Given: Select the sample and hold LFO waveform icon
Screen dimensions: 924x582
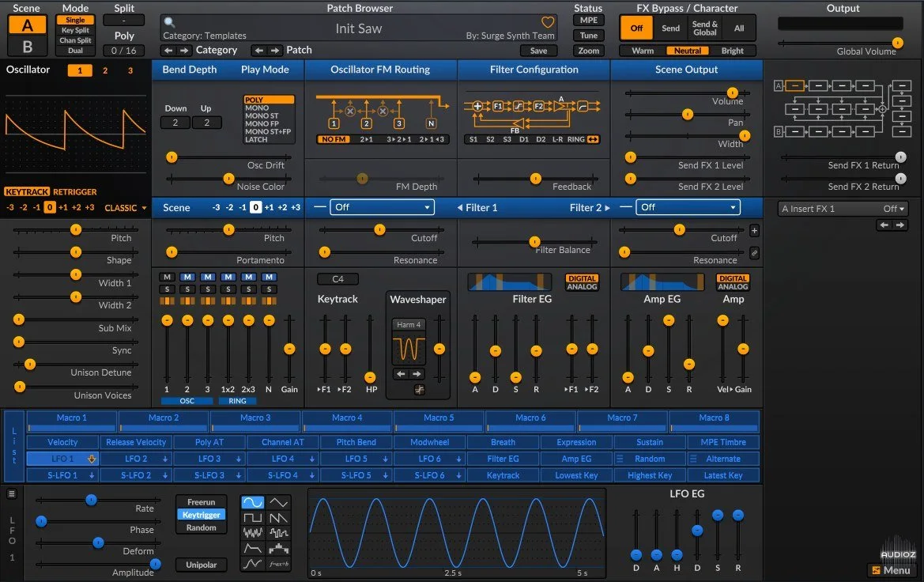Looking at the screenshot, I should [278, 533].
